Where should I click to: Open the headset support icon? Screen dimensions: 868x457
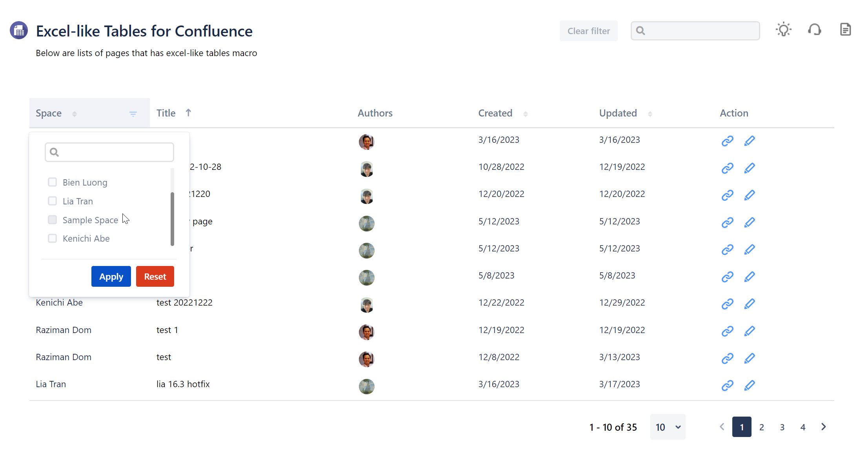click(815, 29)
